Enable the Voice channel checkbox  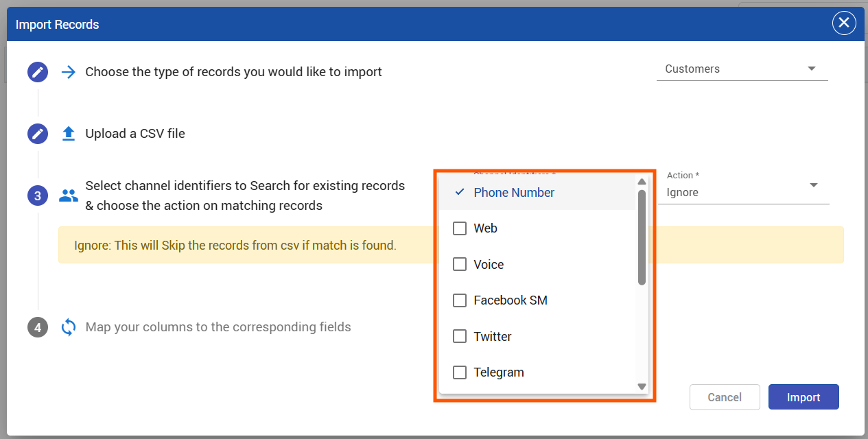[x=460, y=265]
